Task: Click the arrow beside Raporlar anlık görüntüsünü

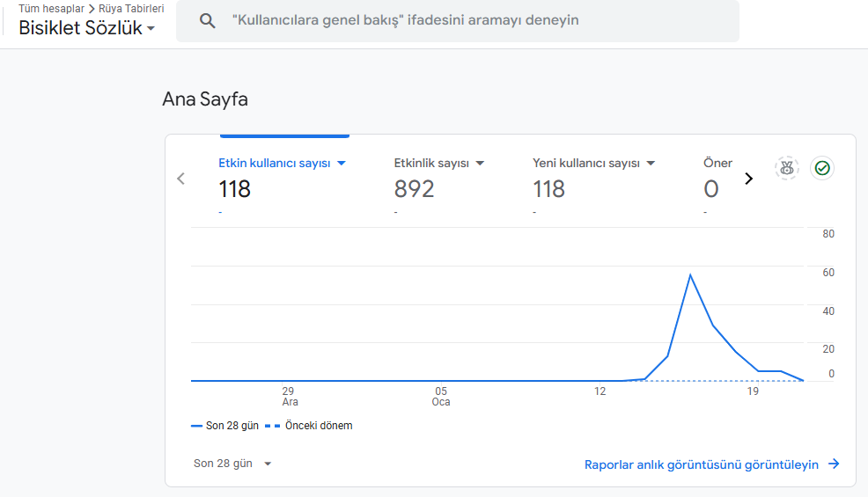Action: point(834,464)
